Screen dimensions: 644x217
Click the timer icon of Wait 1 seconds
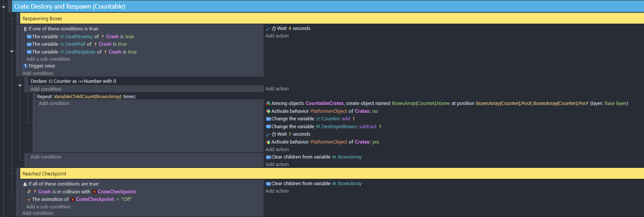coord(274,134)
